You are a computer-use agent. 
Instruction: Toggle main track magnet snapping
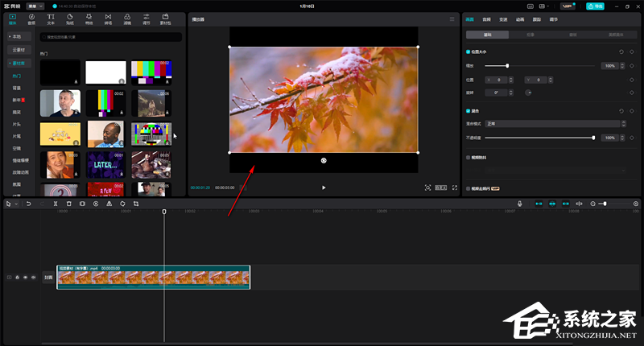tap(539, 204)
